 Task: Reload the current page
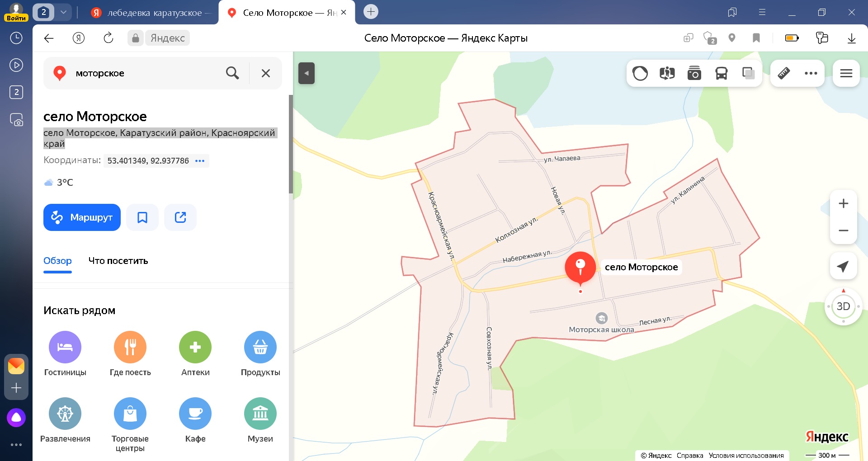point(108,38)
